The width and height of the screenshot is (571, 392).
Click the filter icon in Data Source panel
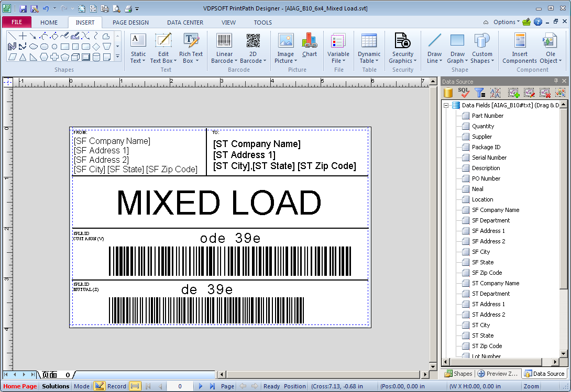(x=479, y=93)
